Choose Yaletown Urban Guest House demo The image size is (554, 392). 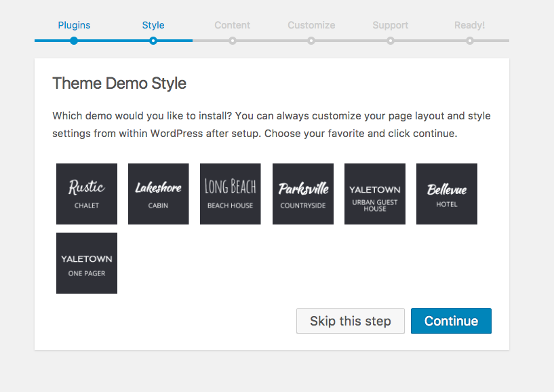(x=375, y=194)
